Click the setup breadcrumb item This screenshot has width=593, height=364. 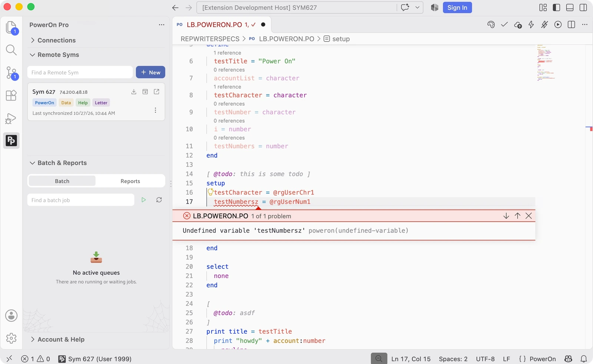(337, 39)
